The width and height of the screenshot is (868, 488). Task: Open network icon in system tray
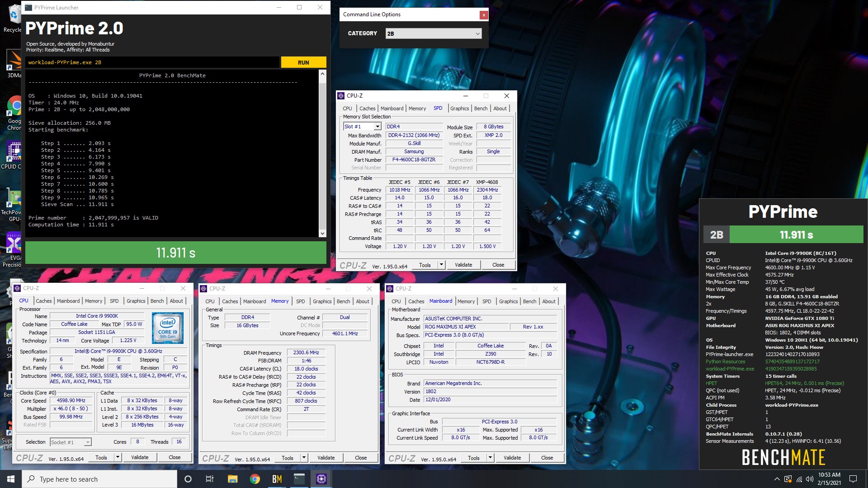click(799, 479)
